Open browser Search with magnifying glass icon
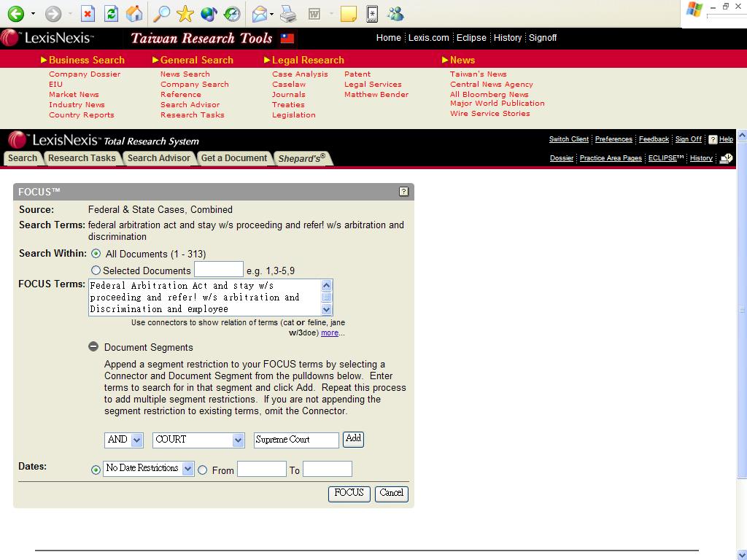Image resolution: width=747 pixels, height=560 pixels. point(161,13)
